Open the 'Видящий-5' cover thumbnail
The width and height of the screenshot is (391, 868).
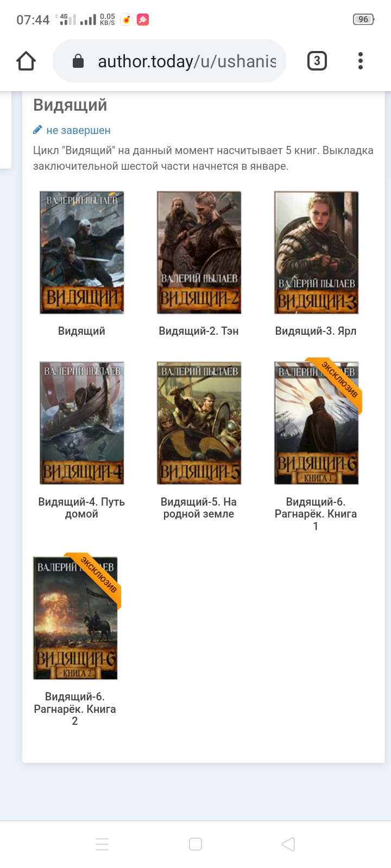(199, 423)
